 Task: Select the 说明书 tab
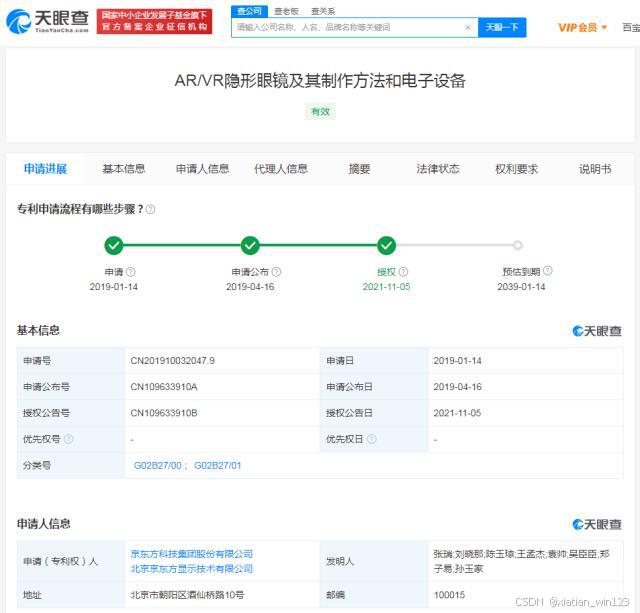click(595, 169)
